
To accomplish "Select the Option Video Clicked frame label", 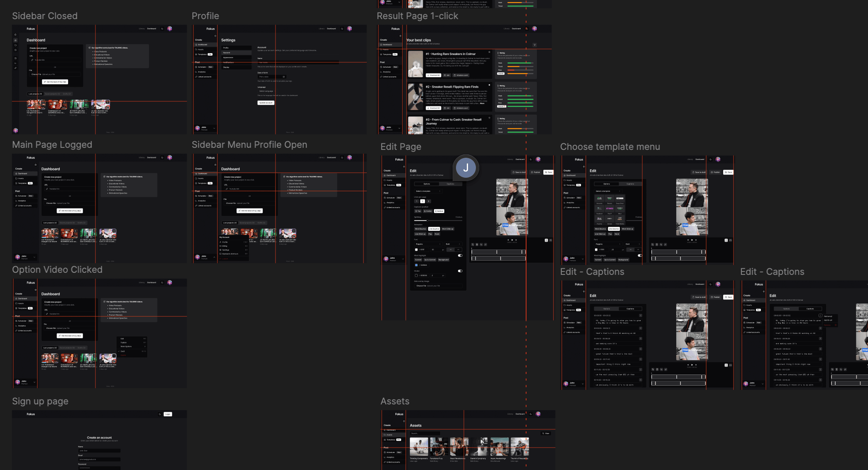I will pyautogui.click(x=57, y=269).
